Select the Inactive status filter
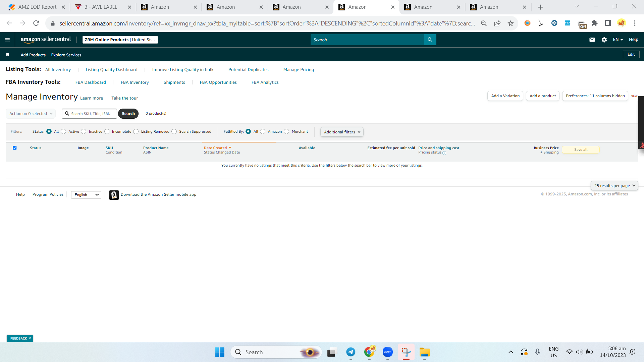 click(x=84, y=131)
